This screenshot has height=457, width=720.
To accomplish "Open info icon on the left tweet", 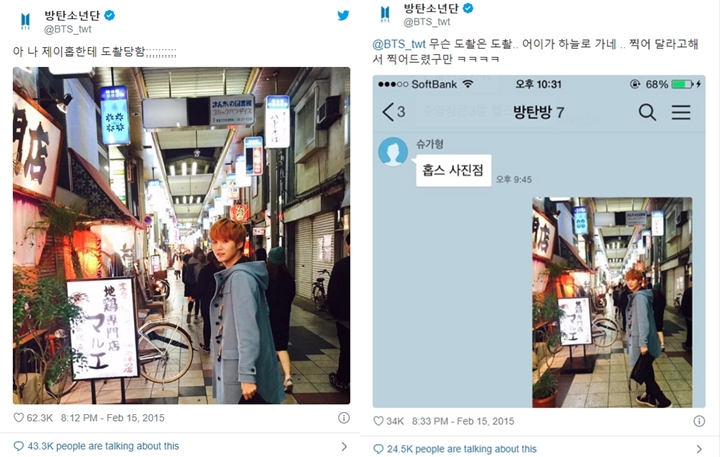I will (x=343, y=418).
